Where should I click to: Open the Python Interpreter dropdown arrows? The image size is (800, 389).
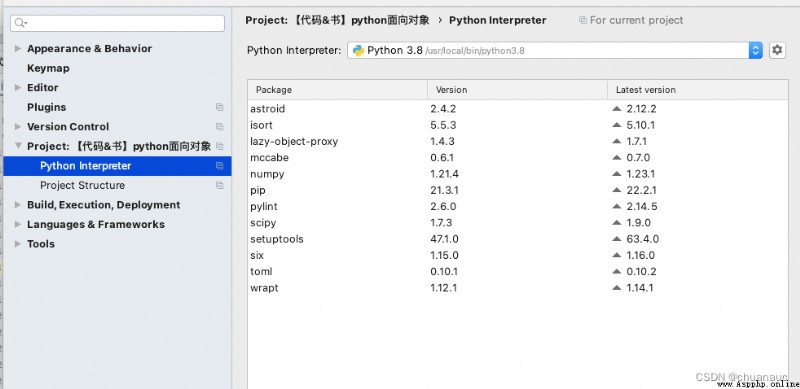tap(756, 50)
